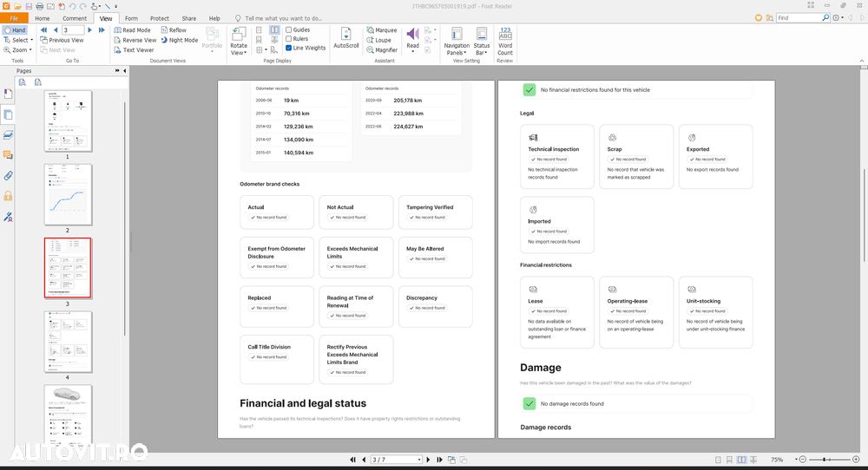868x470 pixels.
Task: Expand the Rotate View dropdown
Action: [x=239, y=41]
